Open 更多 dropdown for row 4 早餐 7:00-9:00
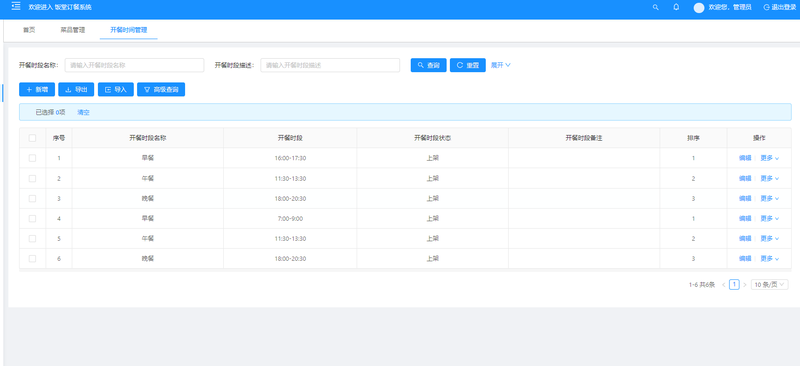800x366 pixels. click(769, 218)
